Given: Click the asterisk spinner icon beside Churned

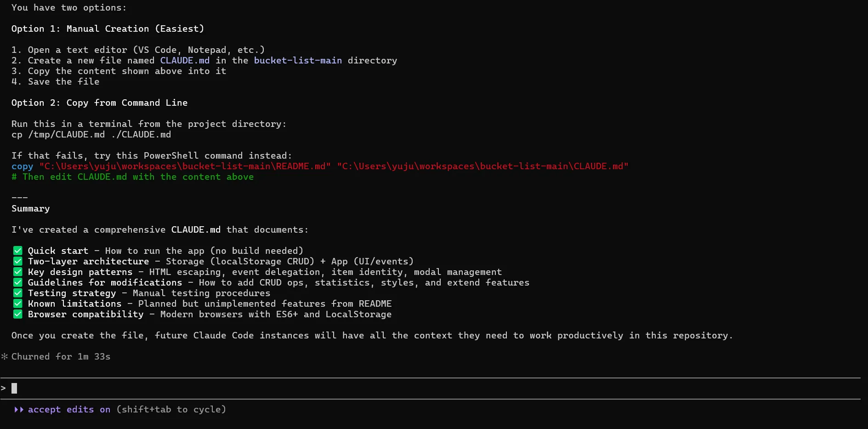Looking at the screenshot, I should pyautogui.click(x=5, y=356).
